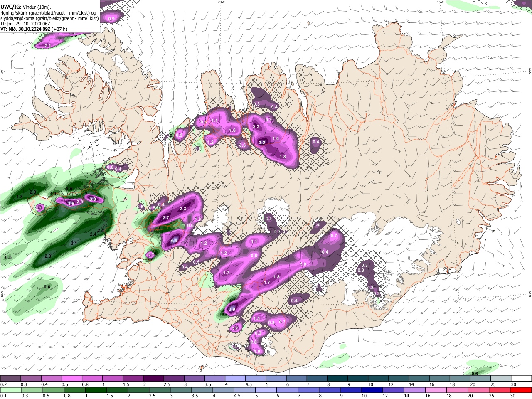Select the dark teal swatch labeled 9 in the snow legend
Viewport: 532px width, 399px height.
pos(357,379)
